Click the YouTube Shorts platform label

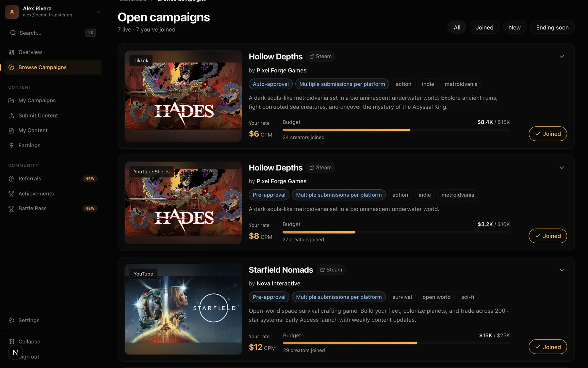(152, 172)
